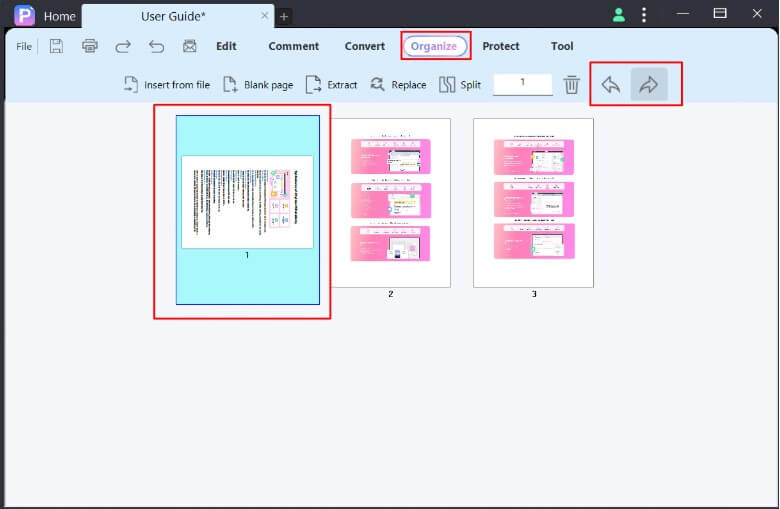
Task: Rotate page right clockwise
Action: point(649,85)
